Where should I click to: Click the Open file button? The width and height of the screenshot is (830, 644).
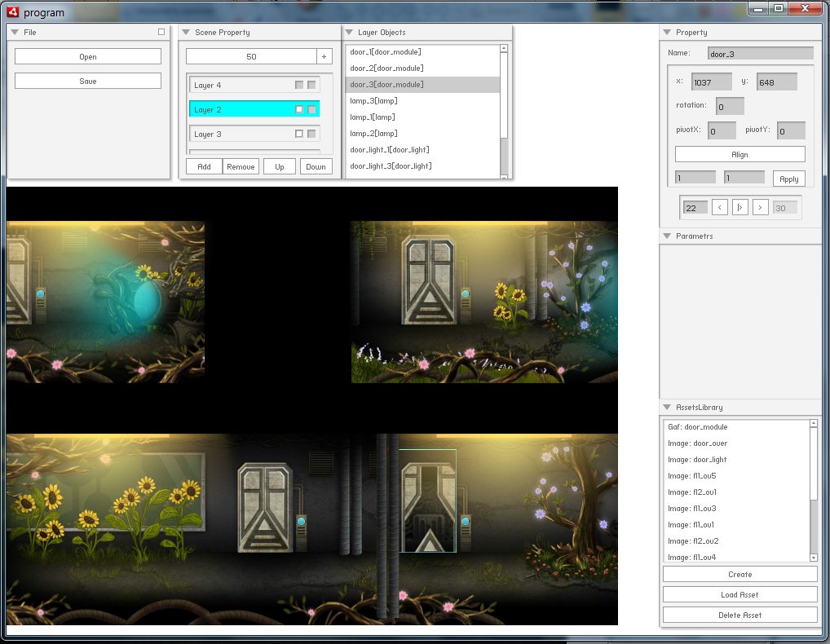88,56
